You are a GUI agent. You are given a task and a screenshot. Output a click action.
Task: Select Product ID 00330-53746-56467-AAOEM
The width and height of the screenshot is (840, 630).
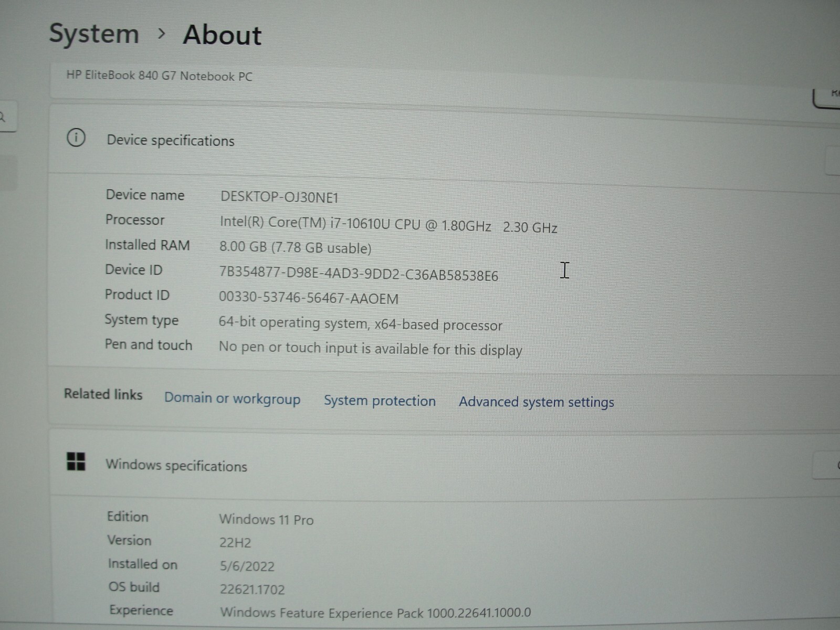coord(309,298)
